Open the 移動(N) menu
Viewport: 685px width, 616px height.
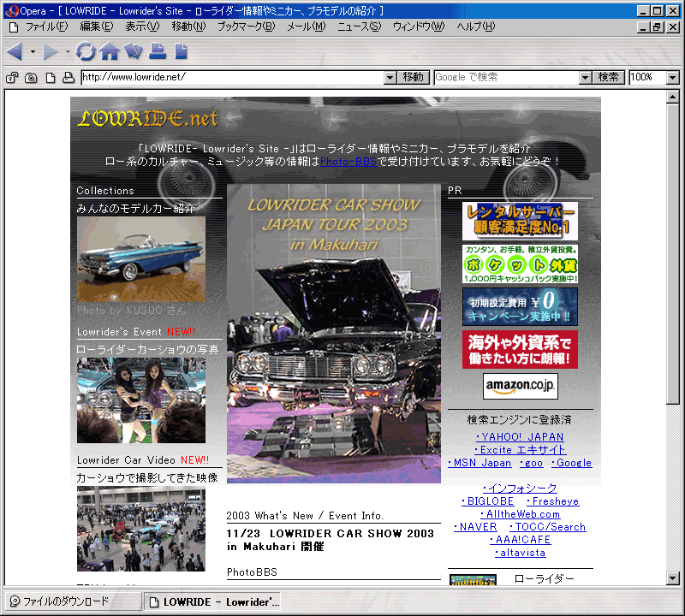pos(188,27)
